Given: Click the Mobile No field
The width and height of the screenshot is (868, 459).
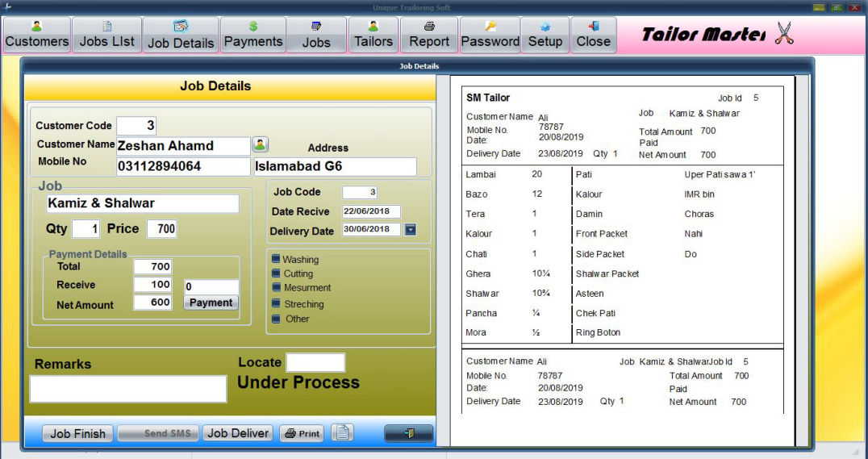Looking at the screenshot, I should pos(183,167).
